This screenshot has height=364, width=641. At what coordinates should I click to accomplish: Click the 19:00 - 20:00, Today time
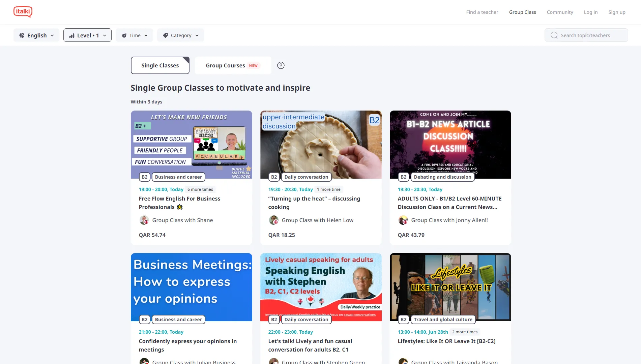point(161,189)
